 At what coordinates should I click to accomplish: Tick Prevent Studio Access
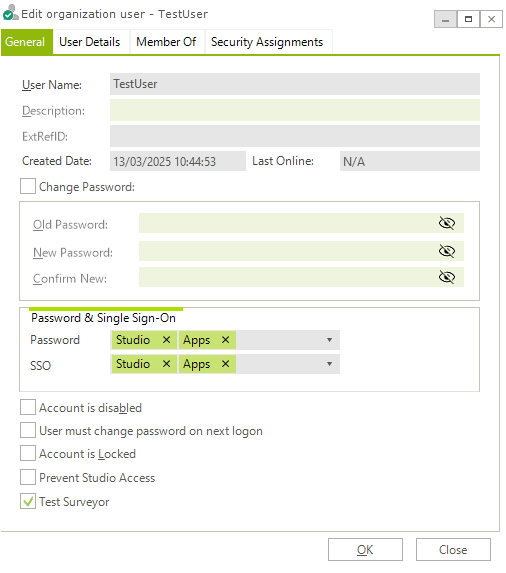click(28, 477)
